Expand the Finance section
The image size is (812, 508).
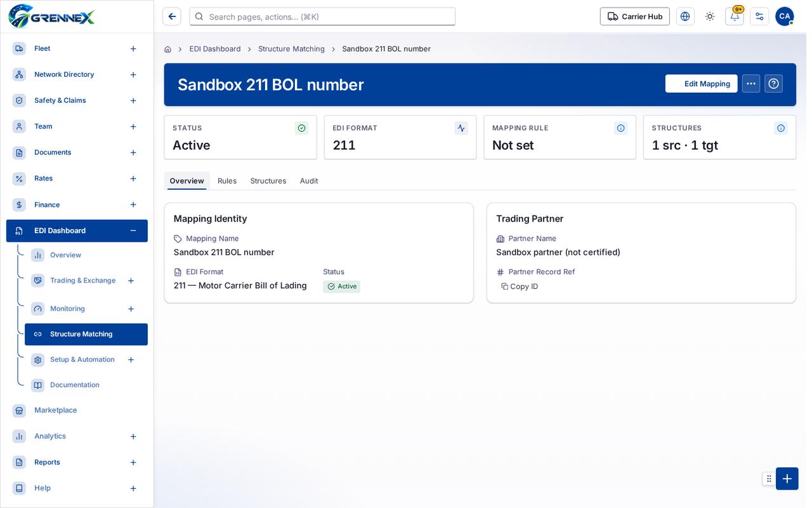(133, 204)
